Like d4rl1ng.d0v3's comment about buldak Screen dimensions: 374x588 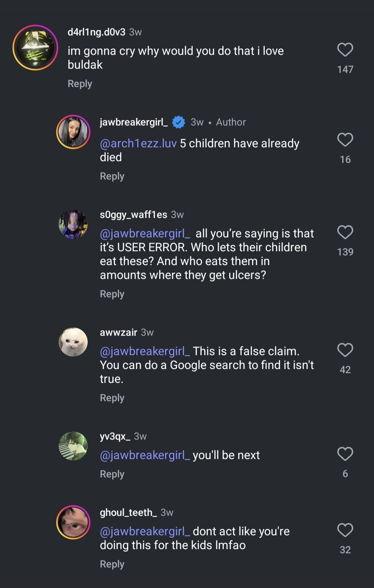point(345,50)
